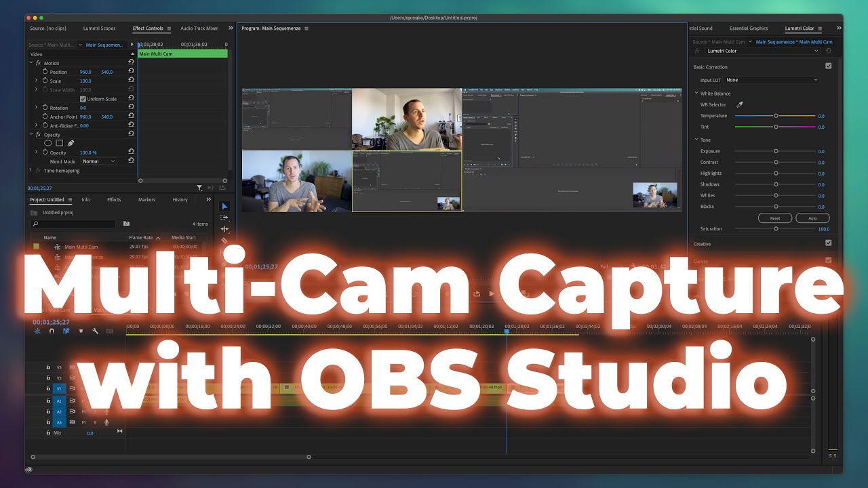This screenshot has height=488, width=868.
Task: Expand the Rotation property
Action: 37,108
